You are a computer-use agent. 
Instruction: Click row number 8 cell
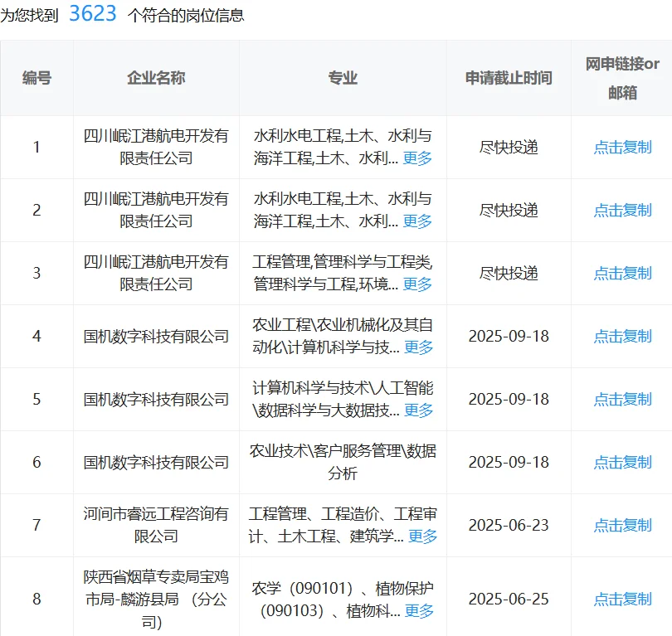point(37,599)
